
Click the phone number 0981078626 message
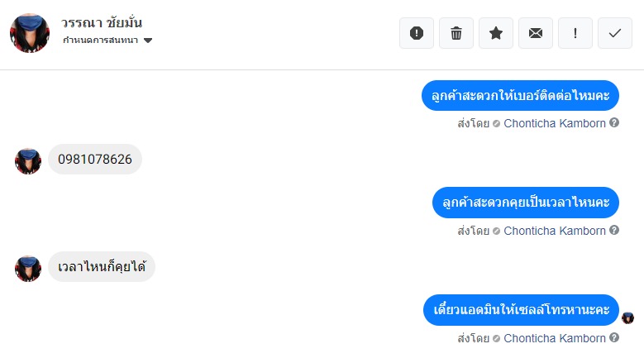pyautogui.click(x=95, y=160)
